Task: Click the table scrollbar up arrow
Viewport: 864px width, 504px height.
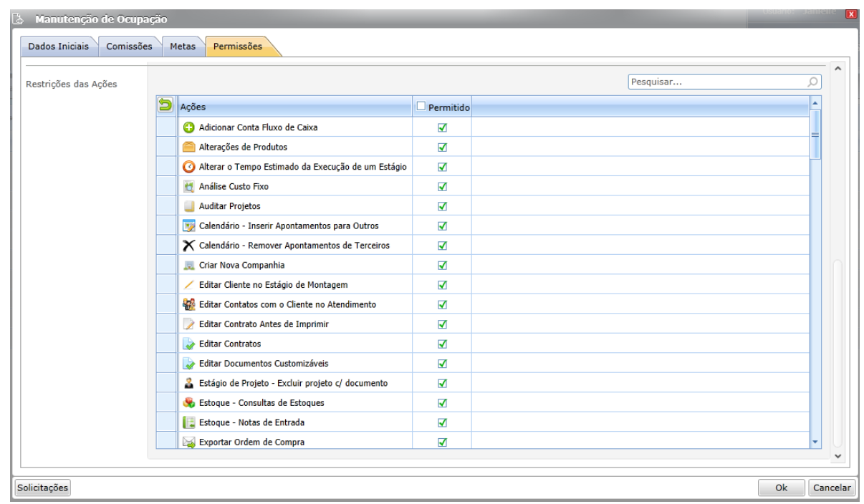Action: 815,105
